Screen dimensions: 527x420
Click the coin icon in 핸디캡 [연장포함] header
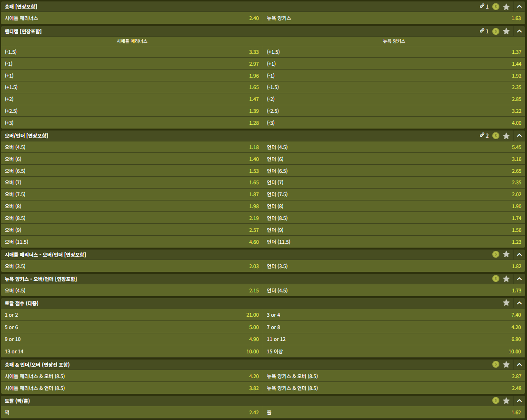tap(496, 31)
